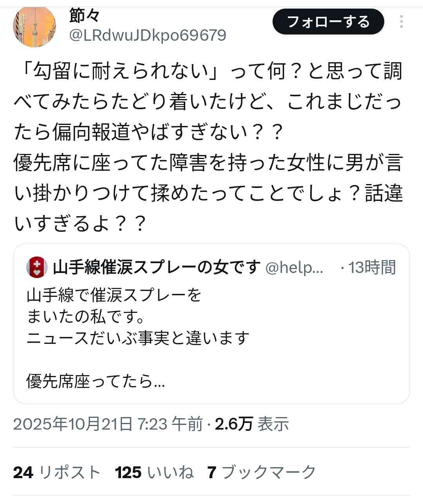Viewport: 423px width, 504px height.
Task: Tap the quoted @help... handle
Action: pyautogui.click(x=294, y=267)
